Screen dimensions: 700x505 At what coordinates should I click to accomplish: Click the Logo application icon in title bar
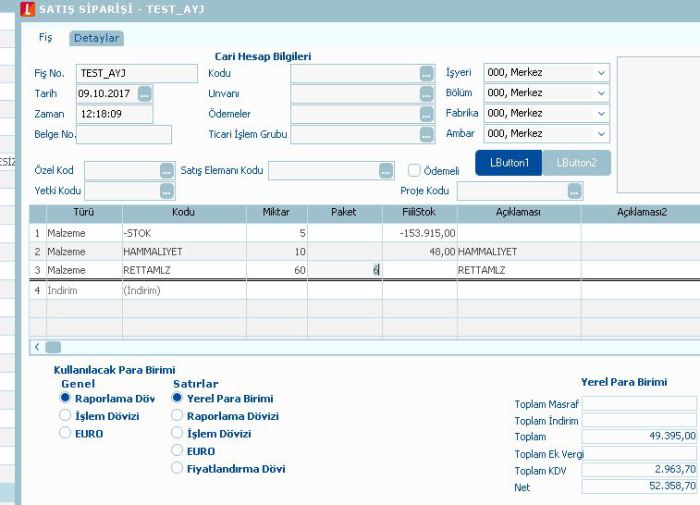28,9
